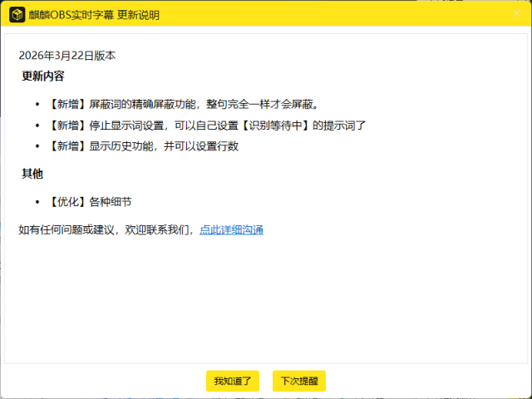Click the 【优化】各种细节 entry
This screenshot has width=532, height=399.
[90, 202]
